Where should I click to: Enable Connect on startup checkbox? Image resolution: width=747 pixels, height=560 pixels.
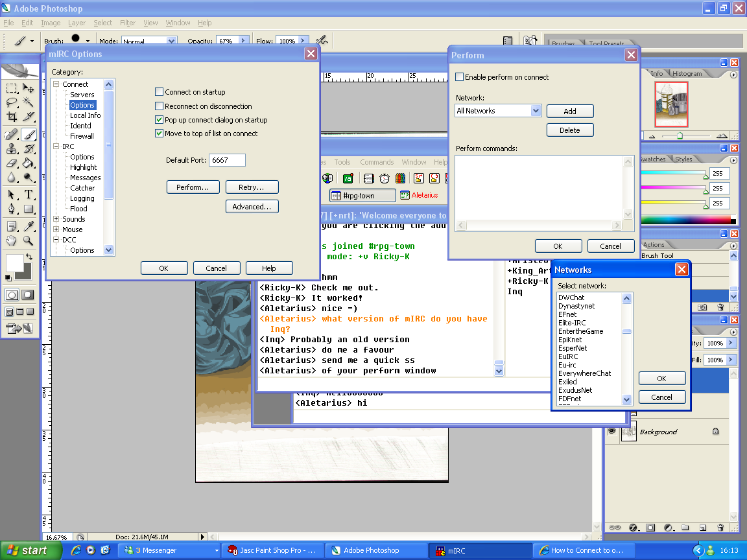[159, 92]
